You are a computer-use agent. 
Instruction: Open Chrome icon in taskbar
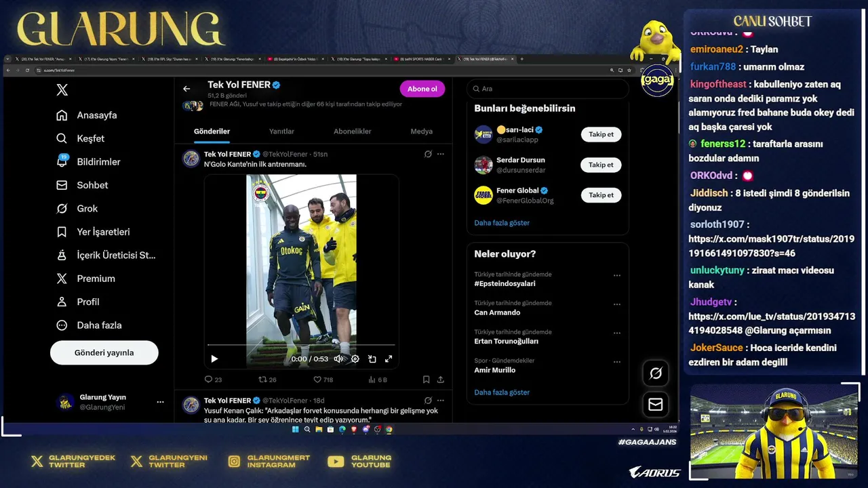(x=389, y=429)
